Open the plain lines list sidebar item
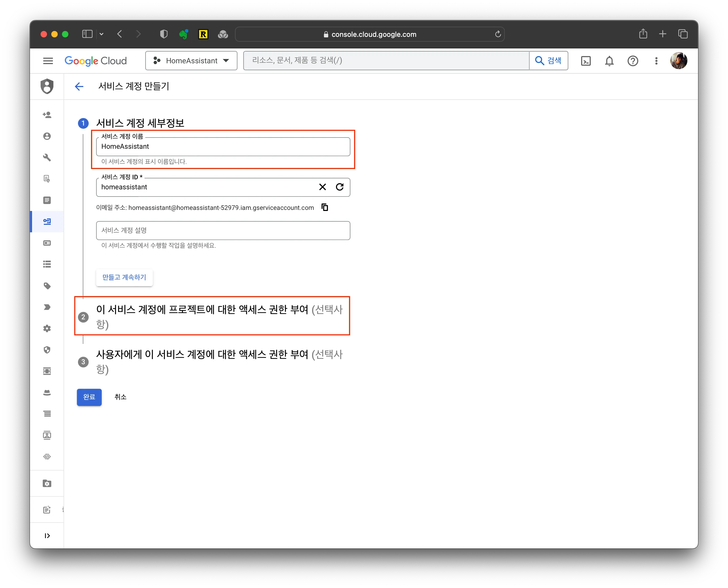Viewport: 728px width, 588px height. 47,414
